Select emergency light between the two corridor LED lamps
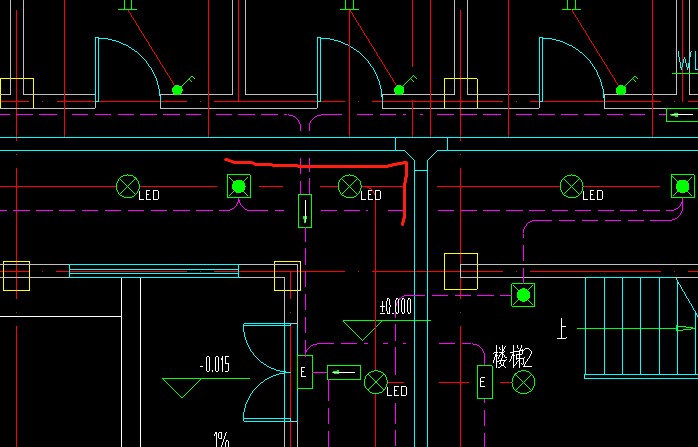 239,186
